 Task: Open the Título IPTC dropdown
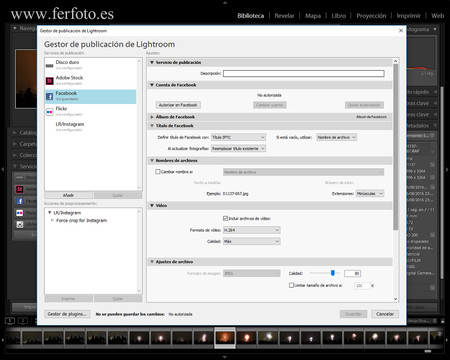[x=238, y=137]
